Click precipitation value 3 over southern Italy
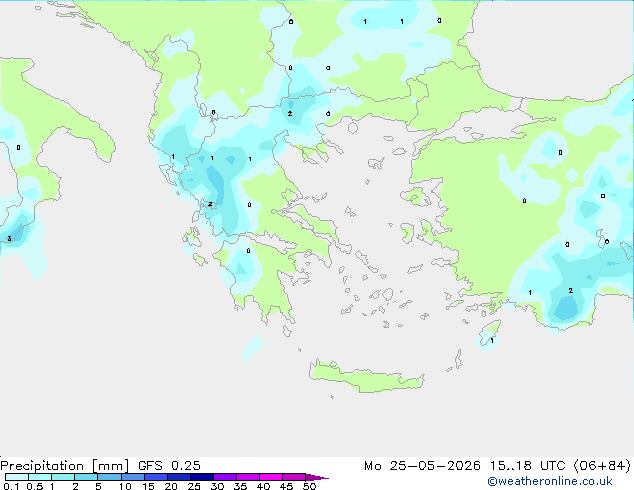The image size is (634, 490). pyautogui.click(x=9, y=239)
